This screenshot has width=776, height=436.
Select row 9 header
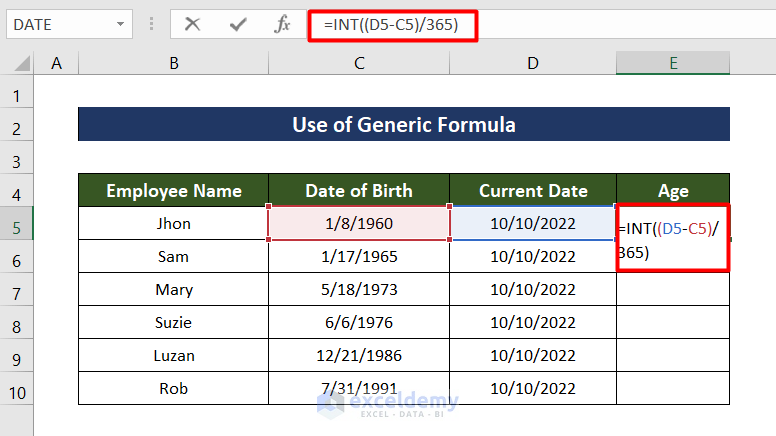[x=17, y=355]
